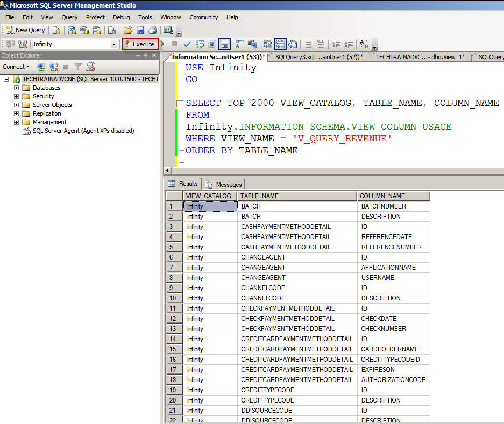Open the File menu
This screenshot has width=504, height=424.
10,17
